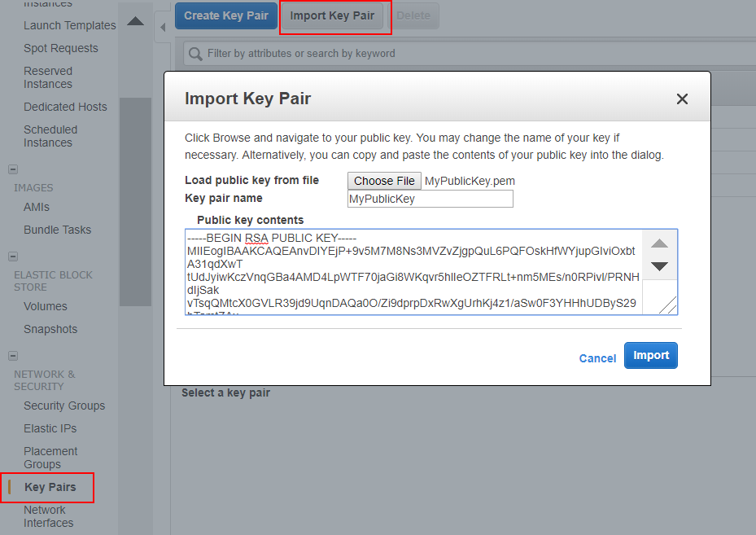756x535 pixels.
Task: Click the sidebar vertical scrollbar thumb
Action: pyautogui.click(x=135, y=201)
